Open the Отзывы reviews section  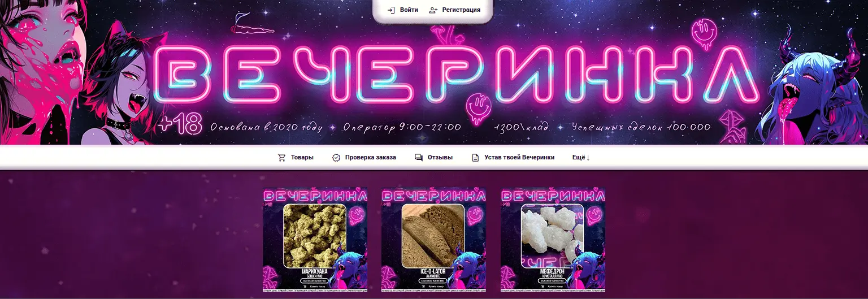click(440, 158)
